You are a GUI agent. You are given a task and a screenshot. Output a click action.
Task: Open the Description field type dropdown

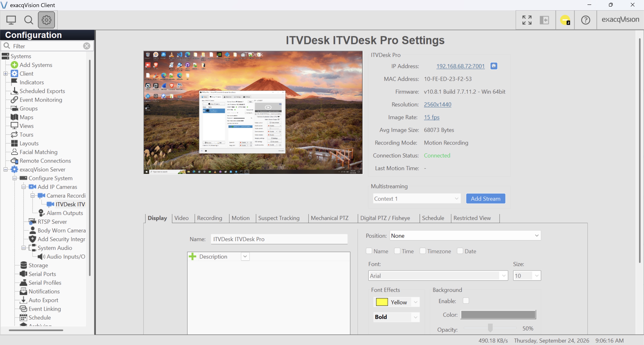pos(245,256)
